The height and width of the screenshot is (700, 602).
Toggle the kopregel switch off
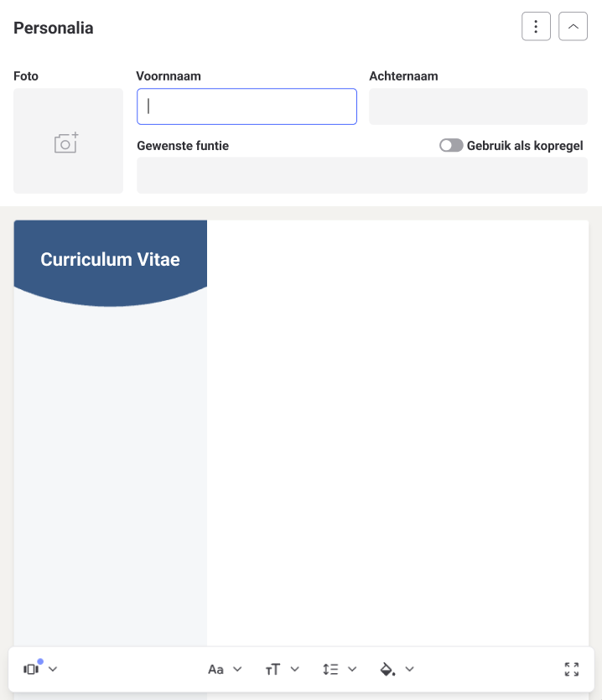click(451, 145)
